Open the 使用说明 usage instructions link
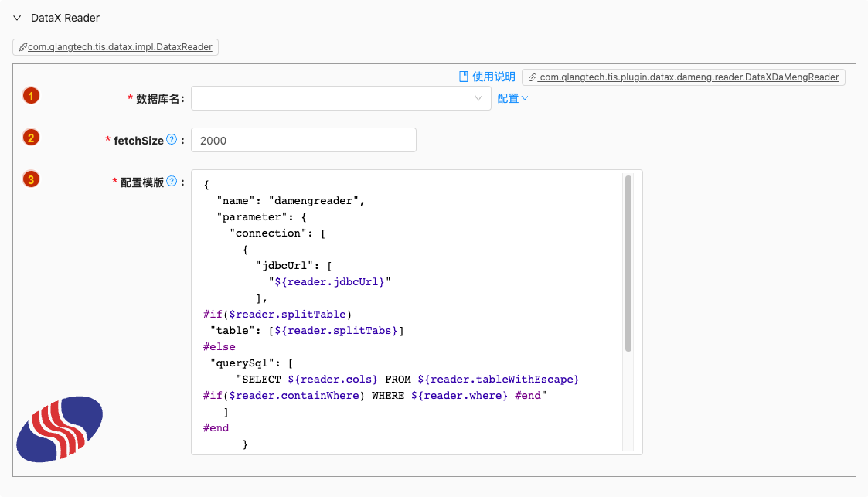The width and height of the screenshot is (868, 497). coord(493,77)
